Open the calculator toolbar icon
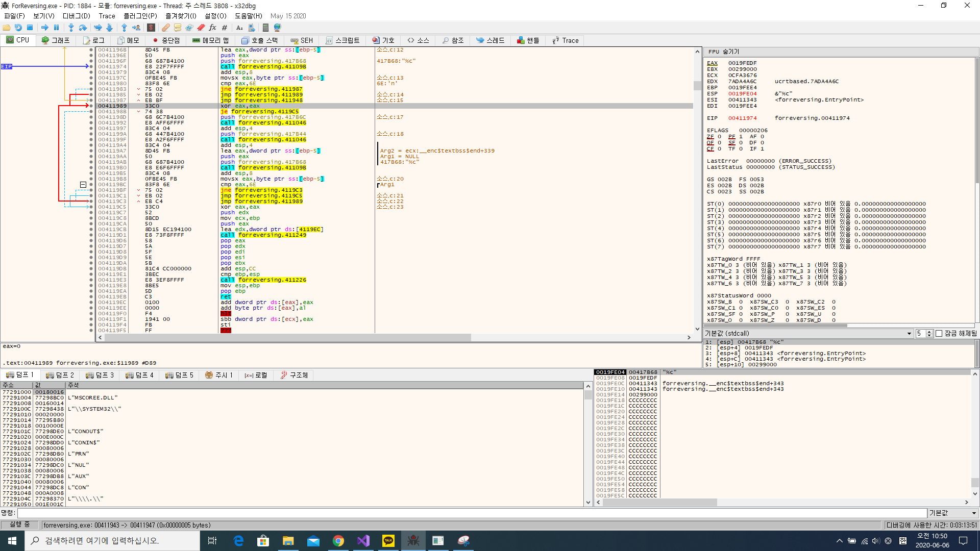 265,28
